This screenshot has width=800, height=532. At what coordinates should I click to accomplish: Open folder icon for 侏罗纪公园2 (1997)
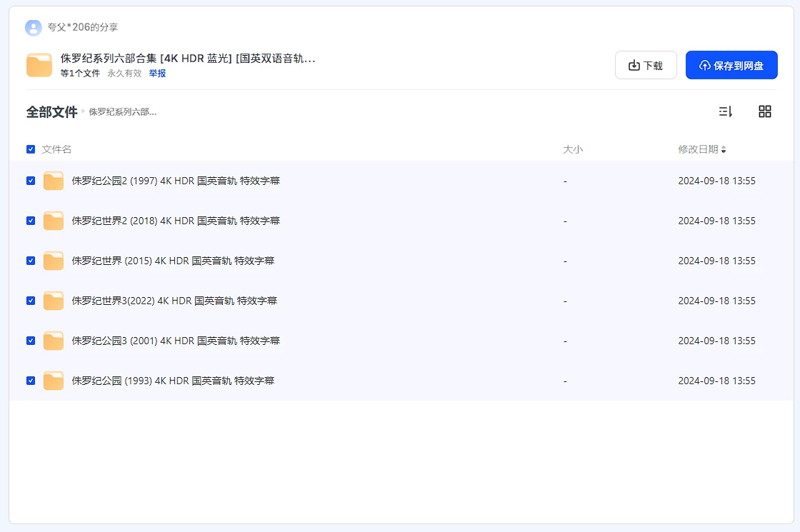point(54,181)
